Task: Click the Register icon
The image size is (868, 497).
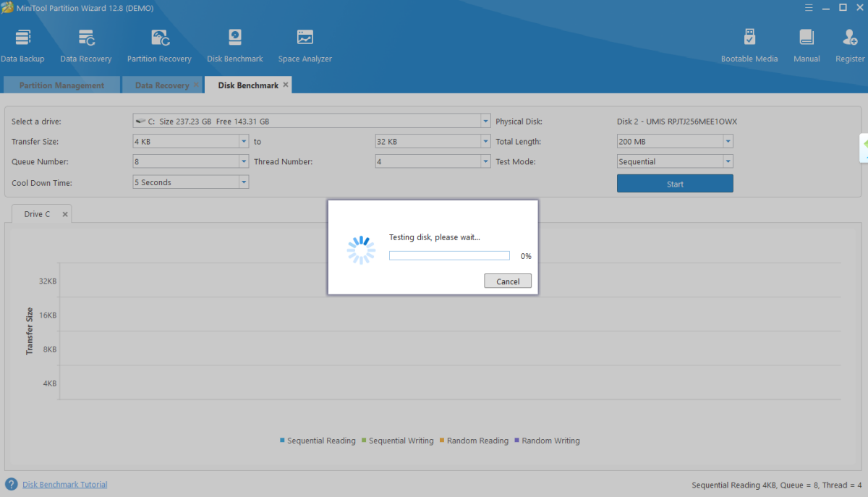Action: click(x=850, y=46)
